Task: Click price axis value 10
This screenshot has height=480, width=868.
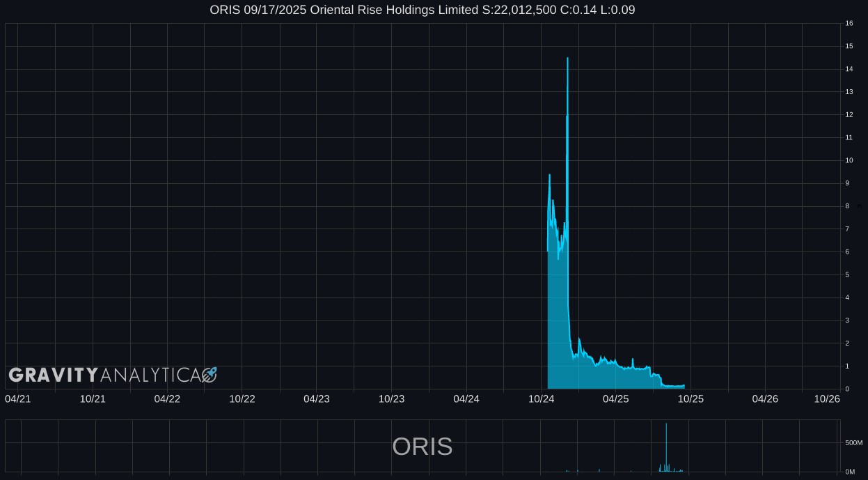Action: [849, 161]
